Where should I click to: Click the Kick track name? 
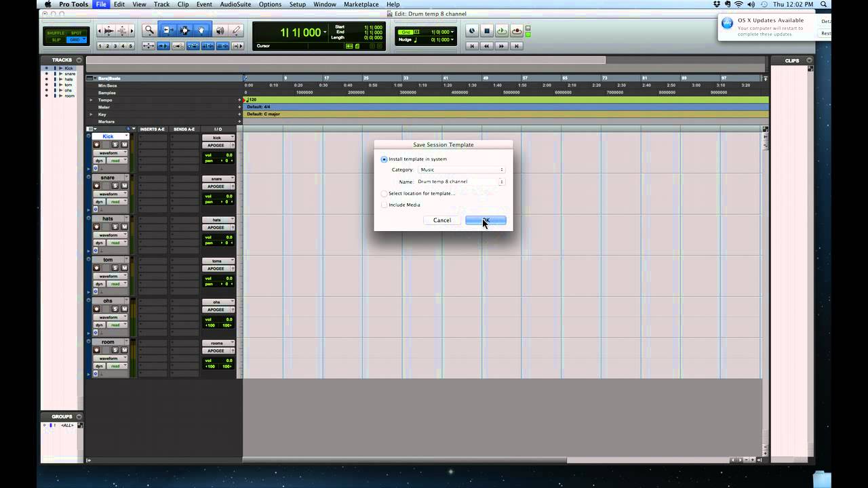coord(108,137)
